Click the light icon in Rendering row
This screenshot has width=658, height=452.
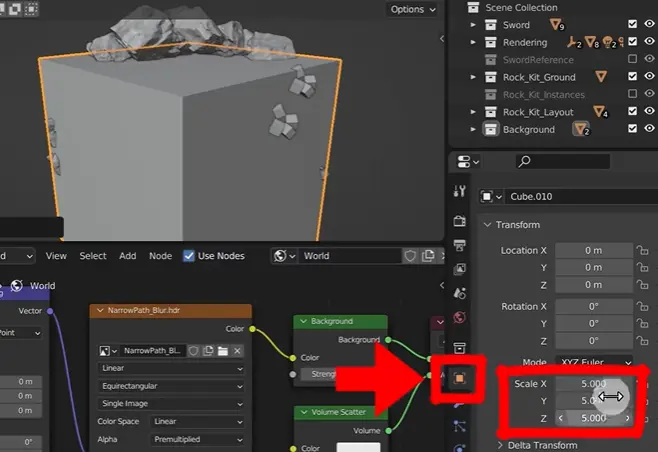coord(609,42)
